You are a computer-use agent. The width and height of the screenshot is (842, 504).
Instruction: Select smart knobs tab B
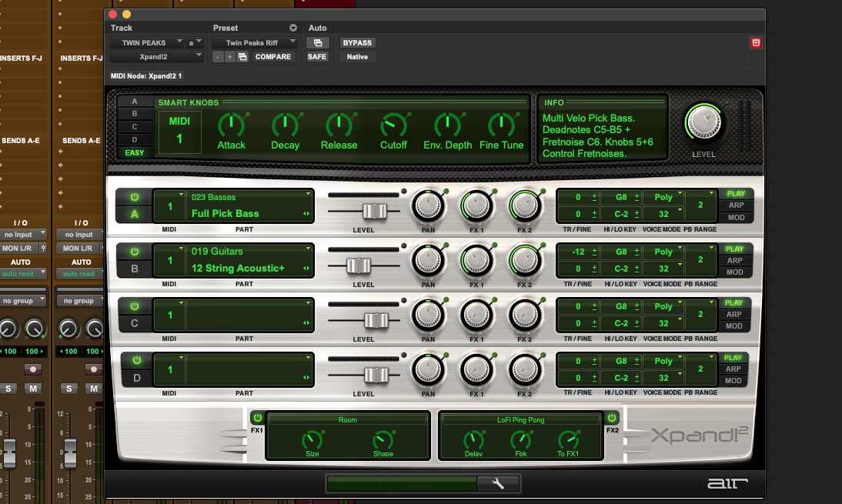[x=134, y=114]
